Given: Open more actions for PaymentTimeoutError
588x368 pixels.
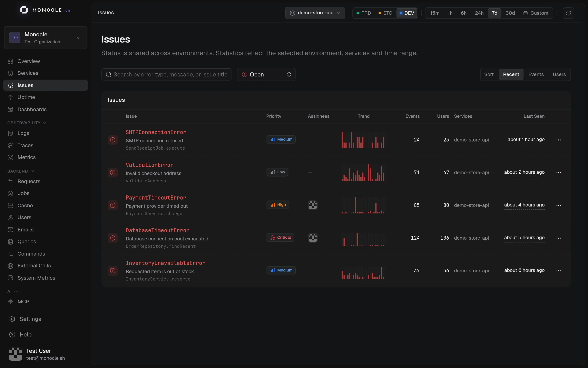Looking at the screenshot, I should [x=559, y=205].
